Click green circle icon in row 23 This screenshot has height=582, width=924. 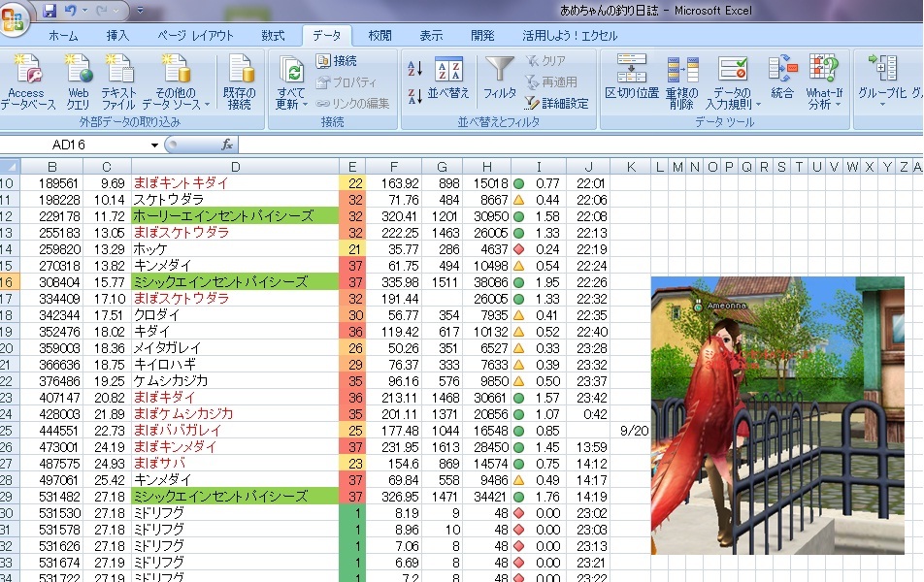tap(519, 398)
